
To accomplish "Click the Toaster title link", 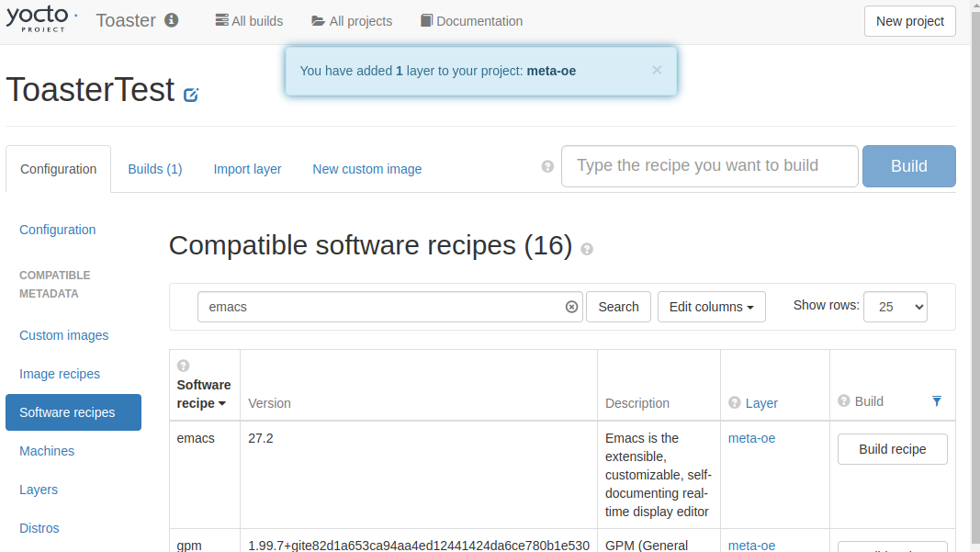I will [126, 20].
